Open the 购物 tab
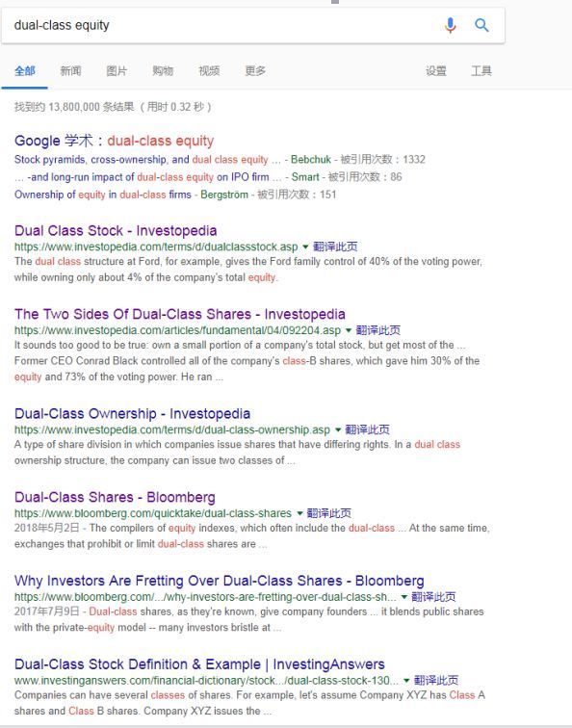This screenshot has height=728, width=572. 163,71
